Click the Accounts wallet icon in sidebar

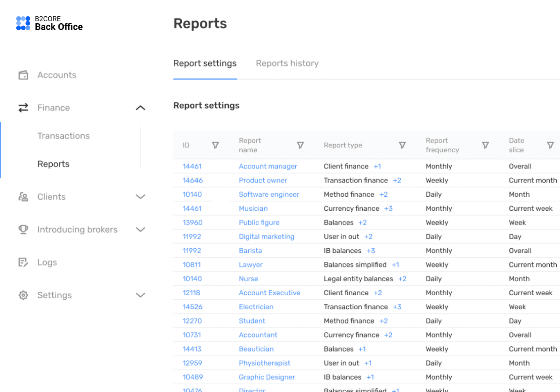pos(23,75)
